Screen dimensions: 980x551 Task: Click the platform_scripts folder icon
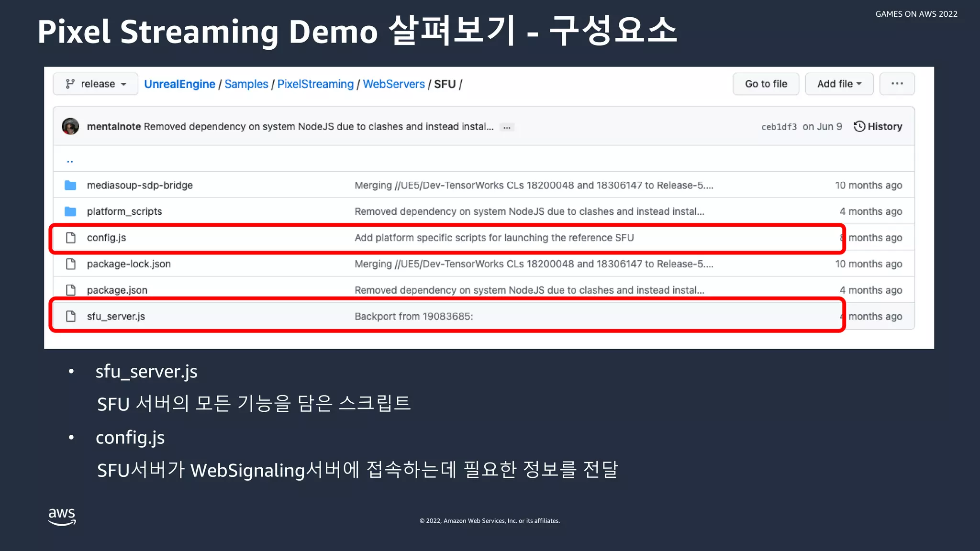tap(70, 211)
